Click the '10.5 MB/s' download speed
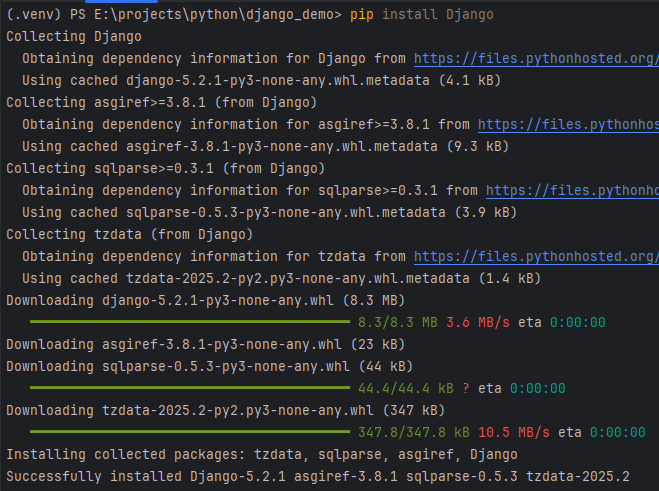The height and width of the screenshot is (491, 659). (514, 432)
